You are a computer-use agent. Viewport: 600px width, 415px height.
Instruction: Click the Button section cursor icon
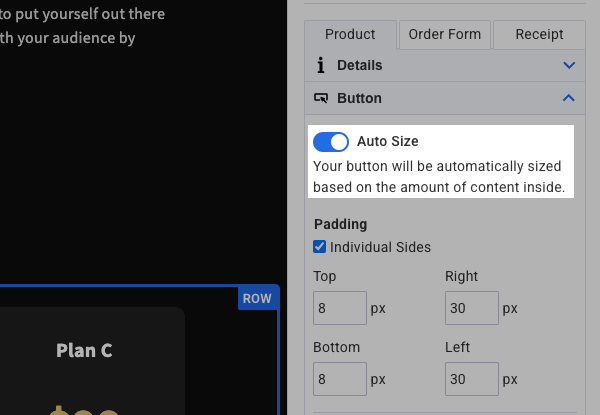[321, 98]
